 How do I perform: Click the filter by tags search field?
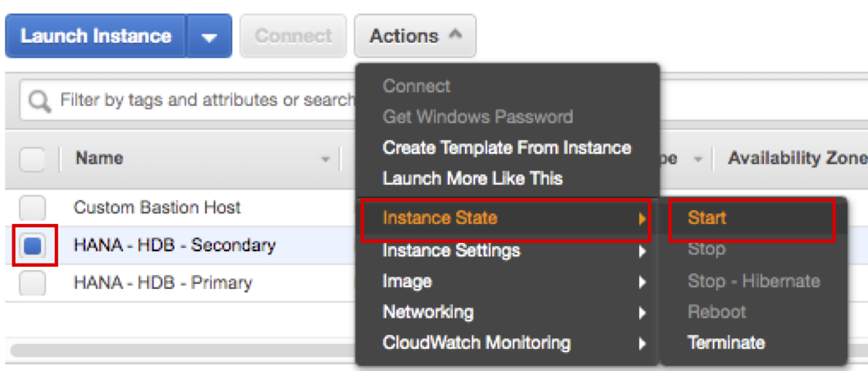click(205, 101)
